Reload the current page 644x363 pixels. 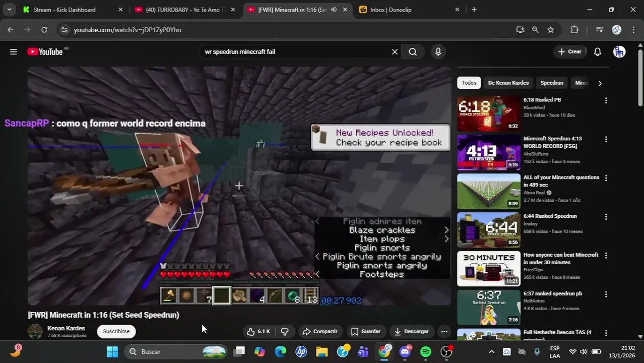pos(44,30)
